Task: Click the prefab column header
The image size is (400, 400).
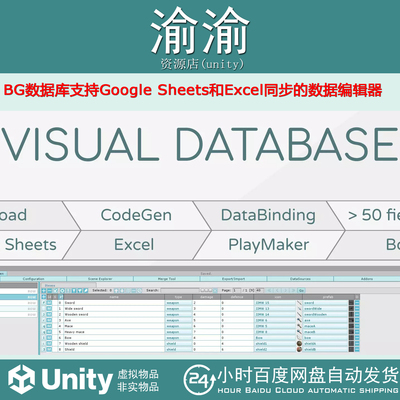Action: (328, 297)
